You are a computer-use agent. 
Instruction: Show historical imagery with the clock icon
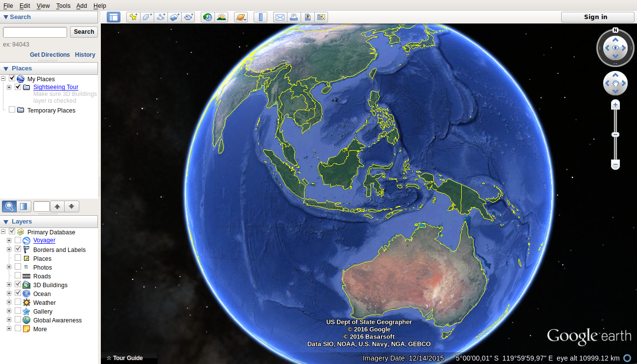tap(207, 17)
